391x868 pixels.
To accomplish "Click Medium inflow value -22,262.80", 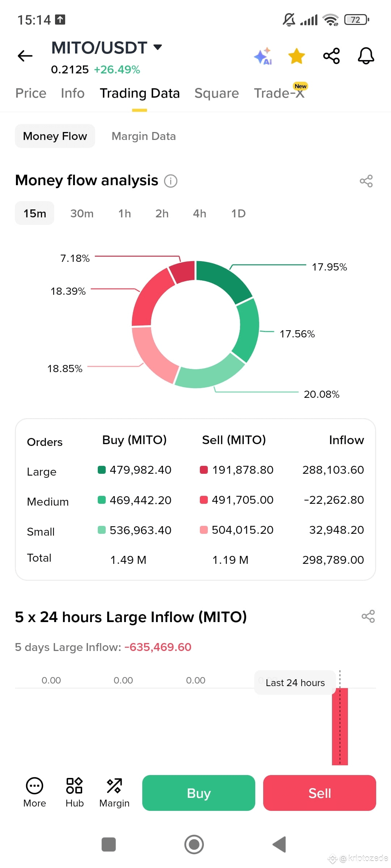I will pyautogui.click(x=334, y=500).
